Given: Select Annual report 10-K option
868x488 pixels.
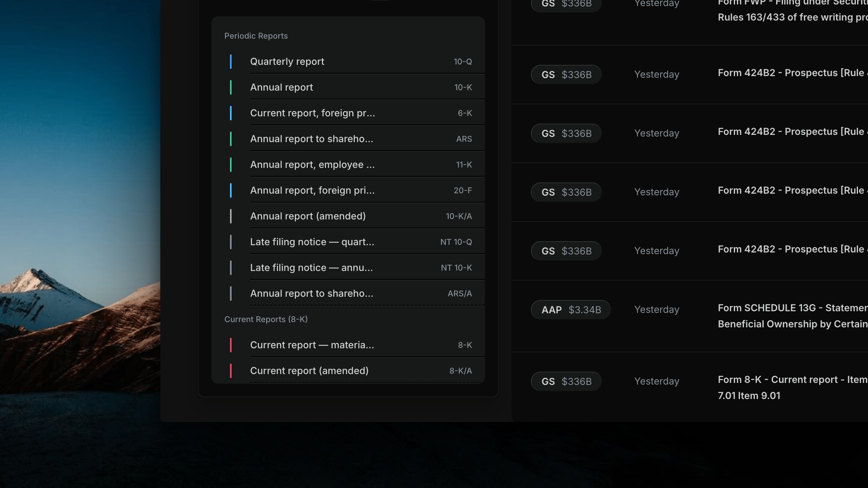Looking at the screenshot, I should pos(348,87).
